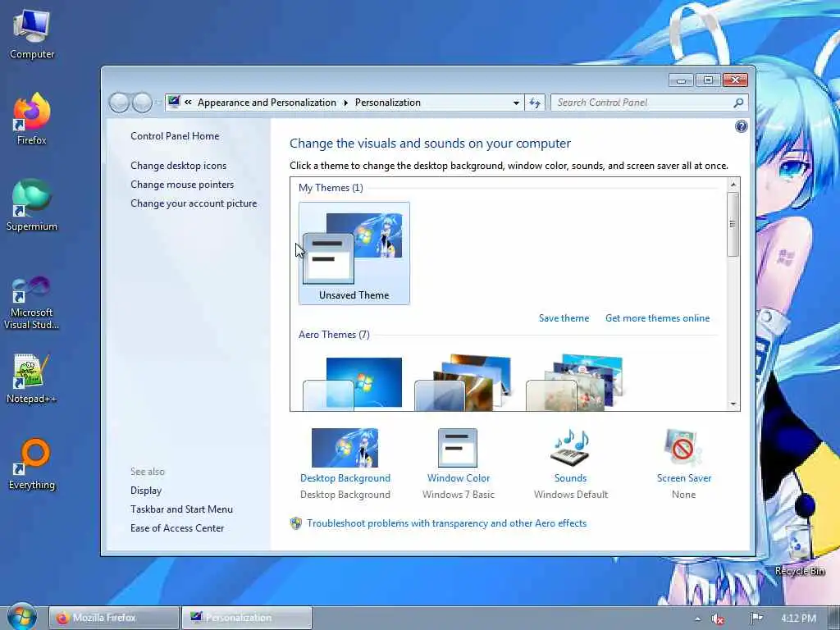Switch to Mozilla Firefox taskbar button
This screenshot has width=840, height=630.
click(x=114, y=618)
